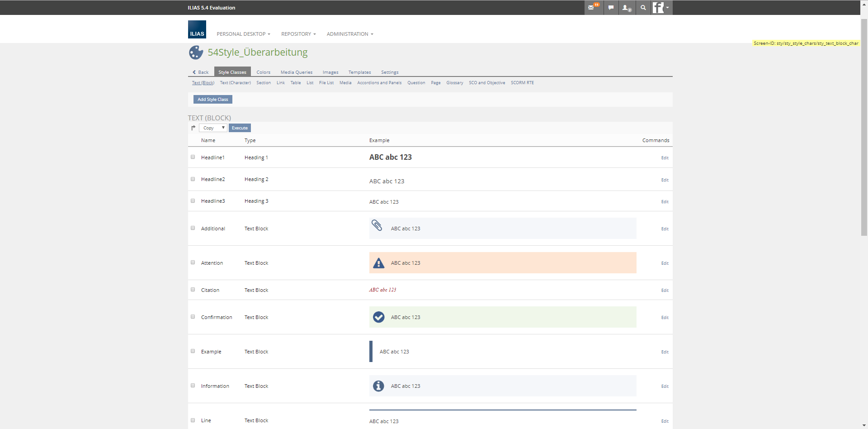Open the mail notifications icon
Viewport: 868px width, 429px height.
click(593, 8)
